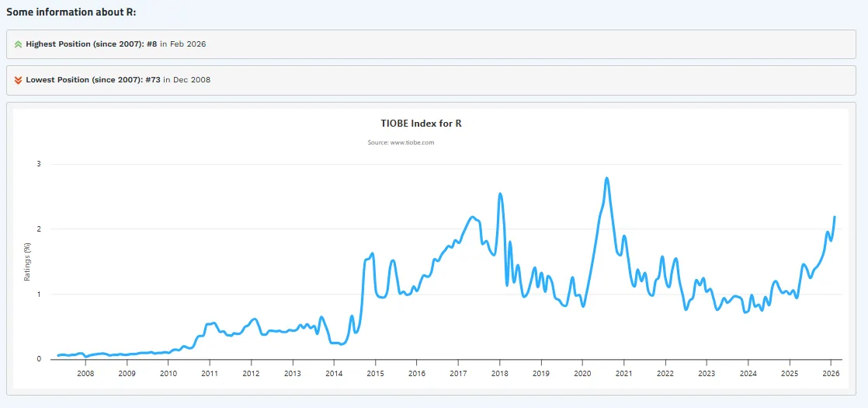Screen dimensions: 868x408
Task: Select the 2026 tick on the x-axis
Action: (x=831, y=374)
